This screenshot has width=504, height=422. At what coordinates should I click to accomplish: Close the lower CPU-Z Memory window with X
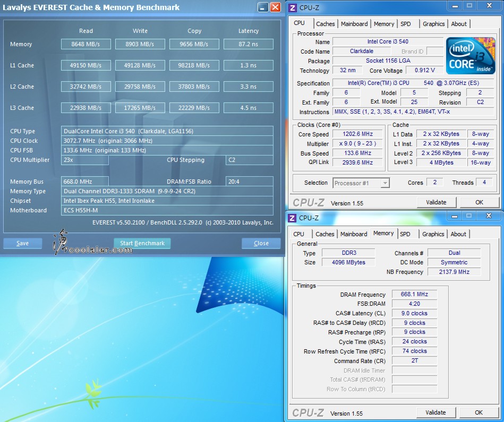[489, 216]
